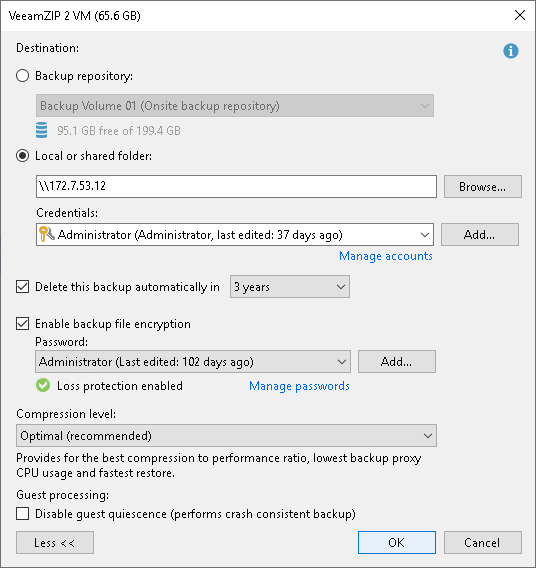Click the Cancel button

click(x=483, y=543)
